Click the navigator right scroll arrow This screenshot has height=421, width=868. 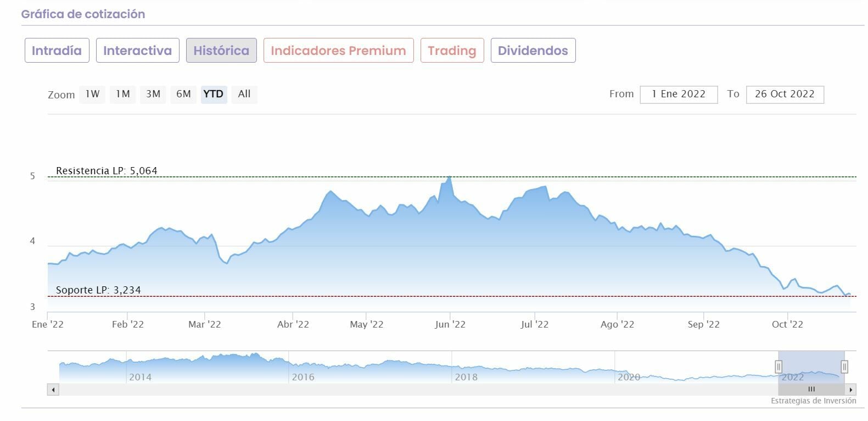pos(850,390)
